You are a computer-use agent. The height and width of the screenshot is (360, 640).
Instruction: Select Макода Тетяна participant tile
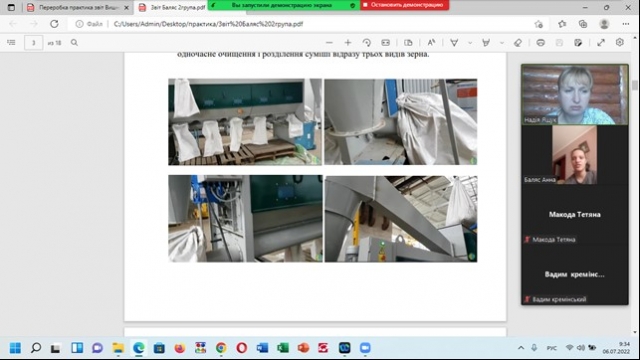pos(575,215)
